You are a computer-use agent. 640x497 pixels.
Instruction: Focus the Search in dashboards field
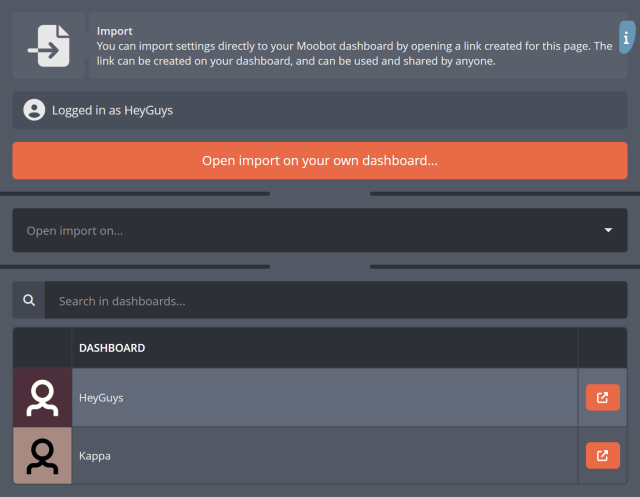(x=336, y=300)
